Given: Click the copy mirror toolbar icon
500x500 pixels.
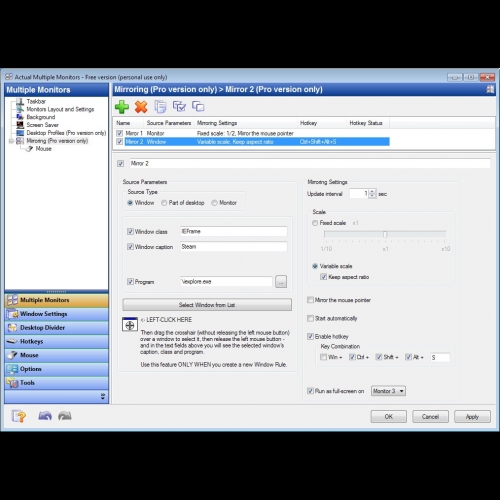Looking at the screenshot, I should [x=160, y=107].
